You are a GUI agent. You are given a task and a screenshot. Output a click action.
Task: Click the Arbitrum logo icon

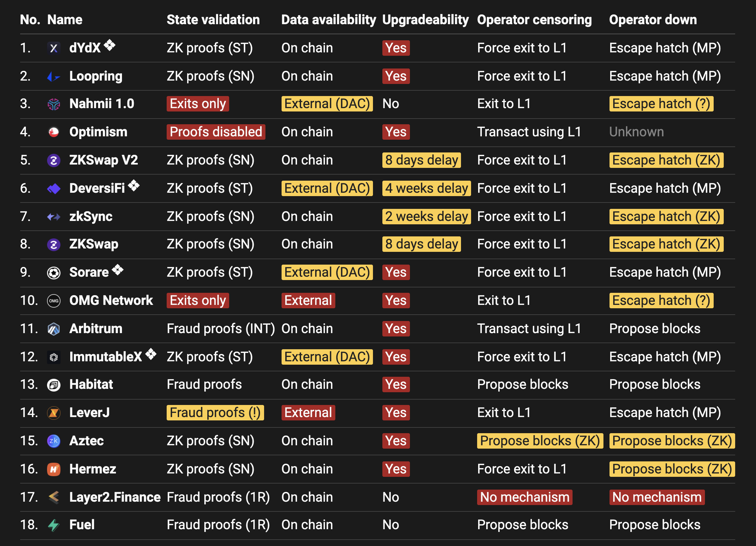(54, 329)
